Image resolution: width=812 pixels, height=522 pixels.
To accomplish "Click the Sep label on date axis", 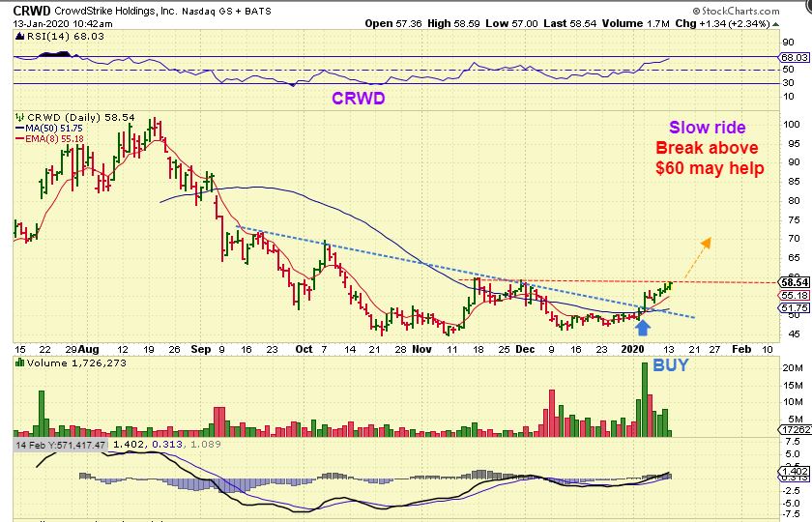I will 201,349.
